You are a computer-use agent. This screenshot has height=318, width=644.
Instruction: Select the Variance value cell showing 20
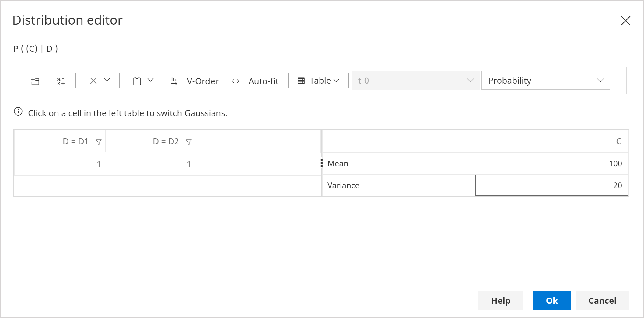pyautogui.click(x=551, y=185)
